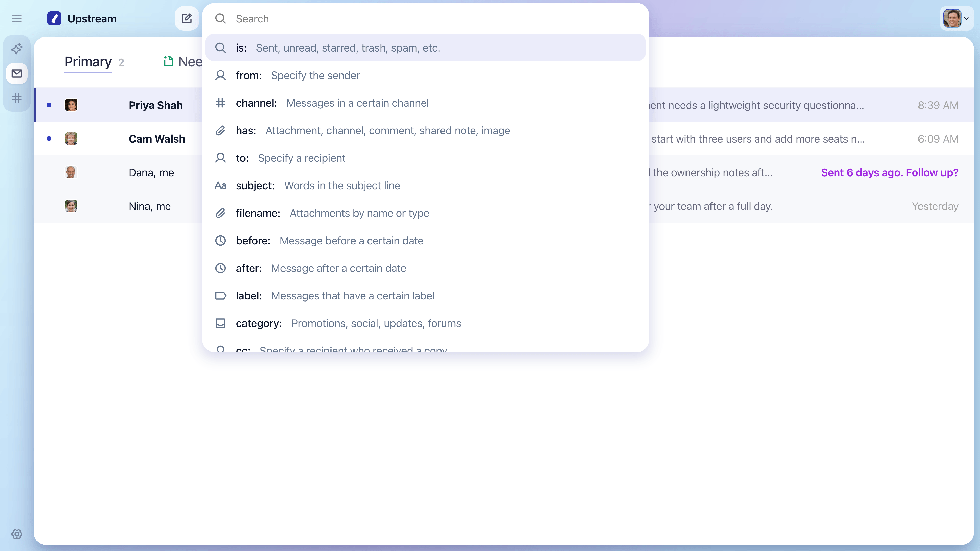The height and width of the screenshot is (551, 980).
Task: Click the tag icon beside label: filter
Action: tap(220, 295)
